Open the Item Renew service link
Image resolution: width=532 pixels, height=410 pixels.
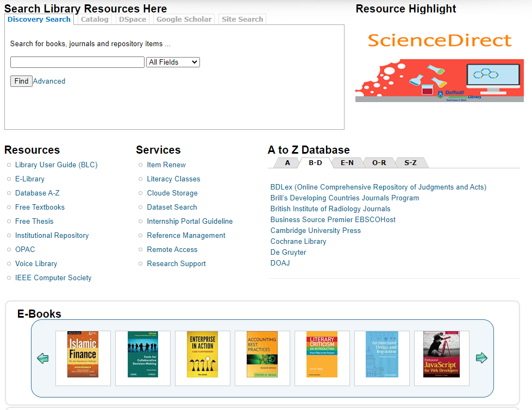(166, 165)
